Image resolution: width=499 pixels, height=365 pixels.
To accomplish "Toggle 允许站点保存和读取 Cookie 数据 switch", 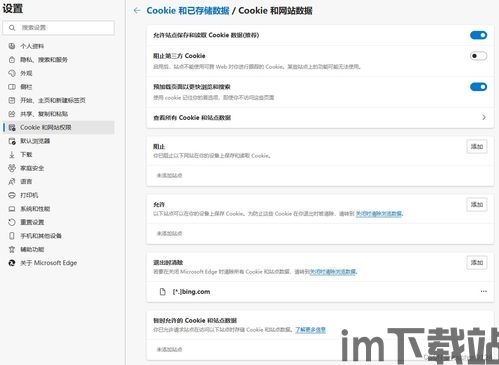I will click(x=478, y=35).
